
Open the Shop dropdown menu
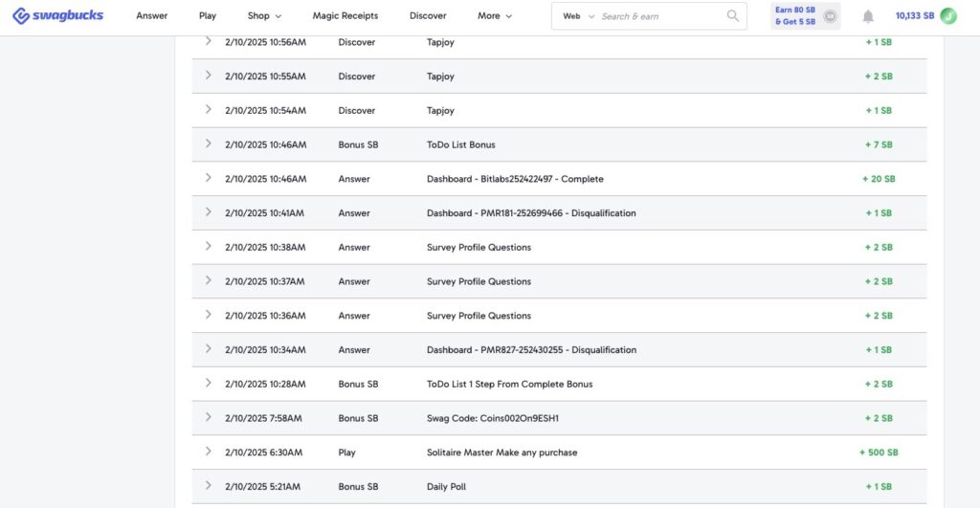click(264, 16)
